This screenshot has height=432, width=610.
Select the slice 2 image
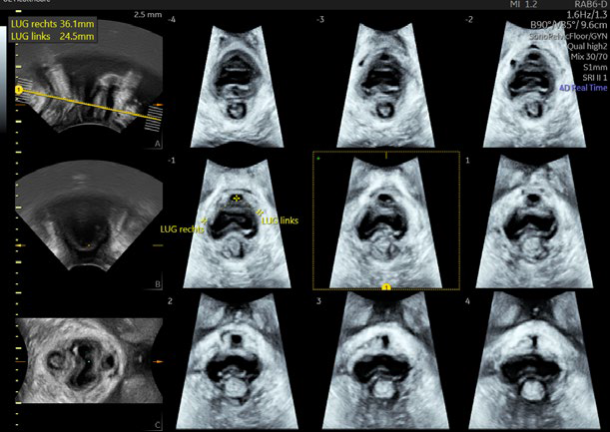(235, 358)
